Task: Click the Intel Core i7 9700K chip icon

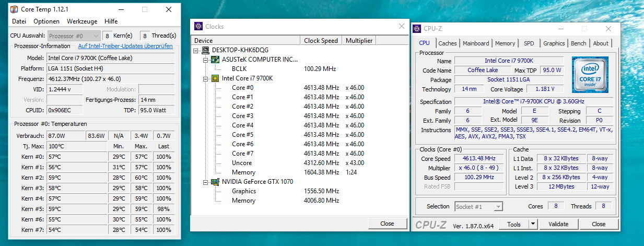Action: 215,78
